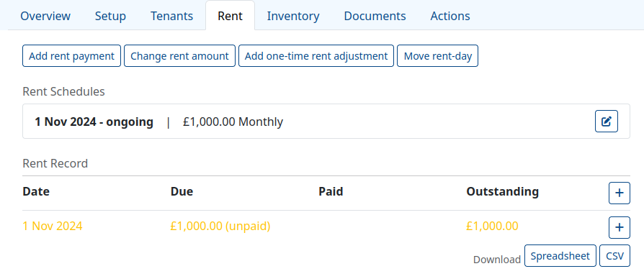Screen dimensions: 644x279
Task: Click the plus icon in Rent Record header
Action: tap(620, 193)
